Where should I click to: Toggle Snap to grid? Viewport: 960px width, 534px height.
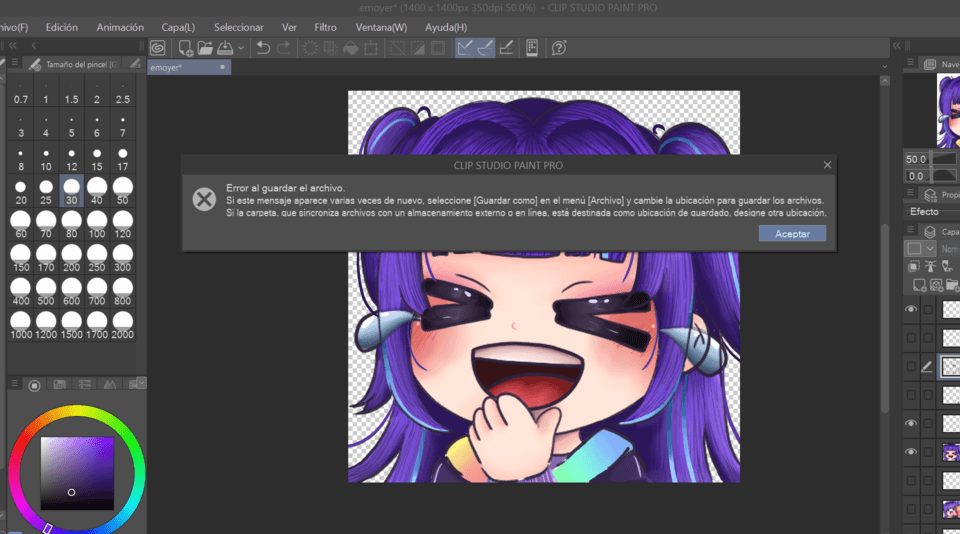pyautogui.click(x=506, y=48)
